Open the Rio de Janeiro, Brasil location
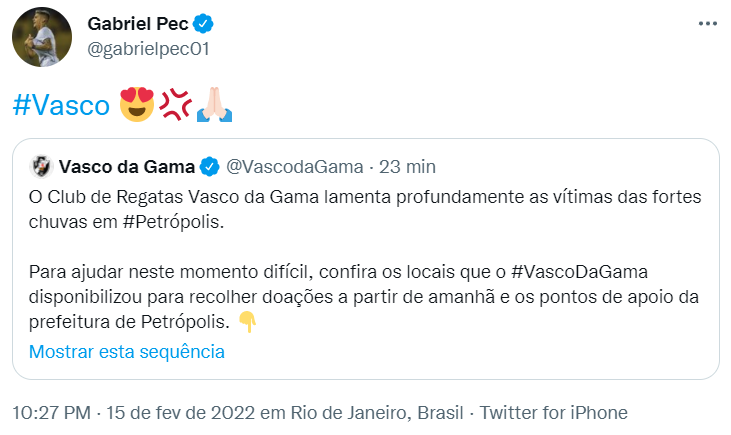 [x=369, y=412]
